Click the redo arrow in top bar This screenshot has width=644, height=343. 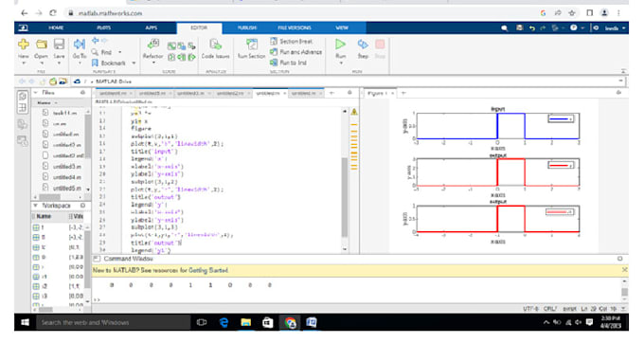pos(543,27)
